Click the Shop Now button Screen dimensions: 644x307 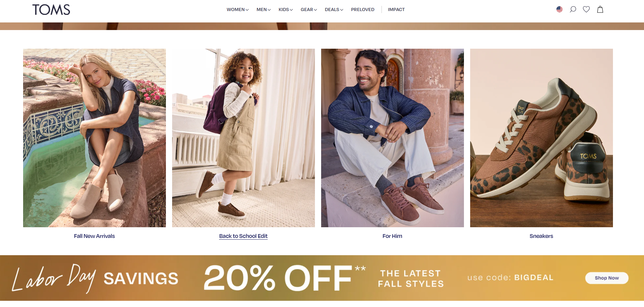tap(607, 278)
